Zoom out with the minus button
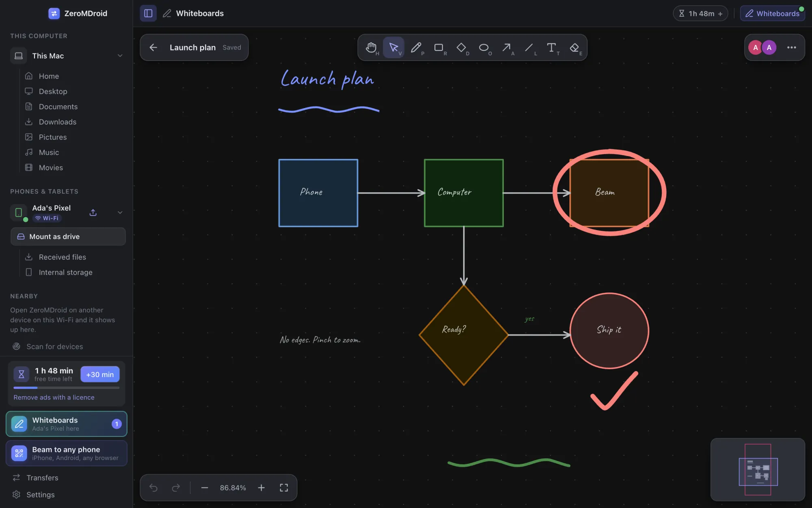812x508 pixels. pyautogui.click(x=205, y=488)
